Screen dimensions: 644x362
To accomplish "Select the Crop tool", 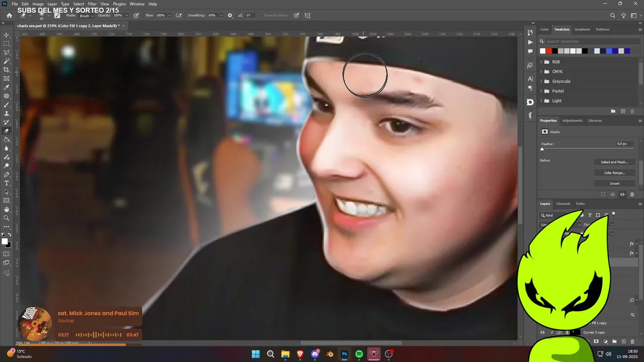I will 7,70.
